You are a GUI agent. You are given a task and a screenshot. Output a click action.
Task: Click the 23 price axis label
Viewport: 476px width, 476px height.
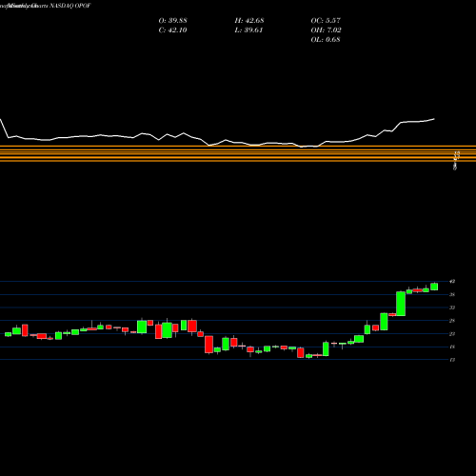pyautogui.click(x=452, y=334)
